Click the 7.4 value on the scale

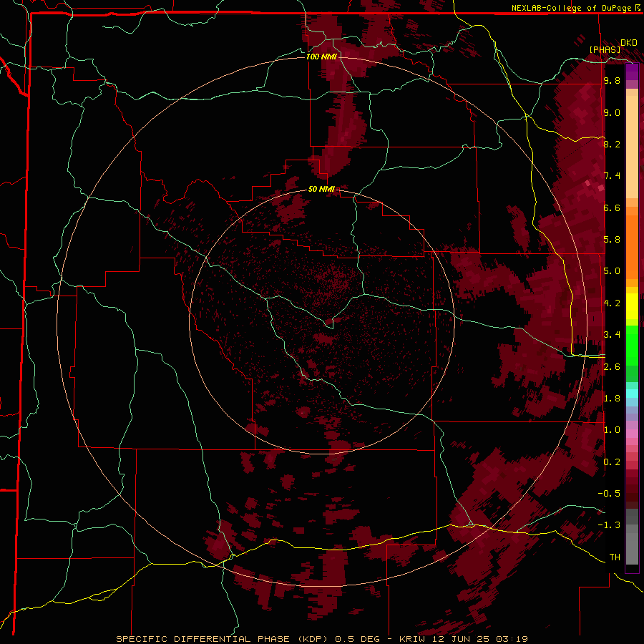pyautogui.click(x=612, y=176)
